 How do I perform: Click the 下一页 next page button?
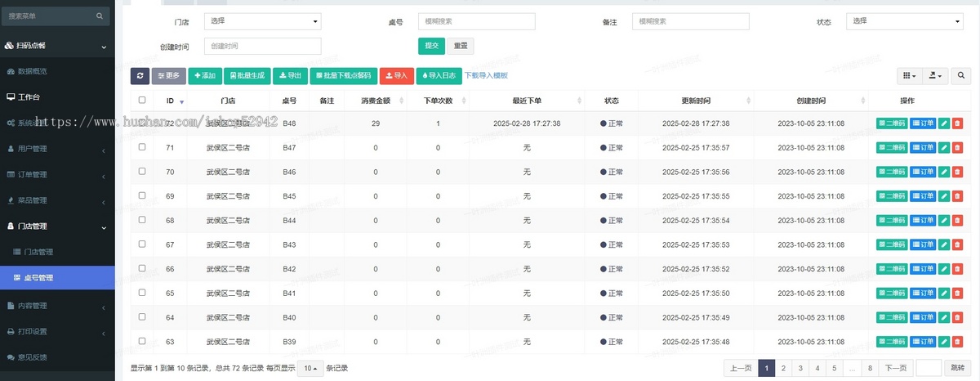pyautogui.click(x=897, y=368)
